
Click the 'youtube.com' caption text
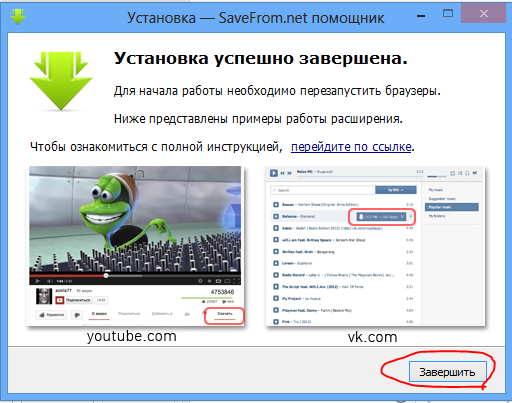[132, 336]
